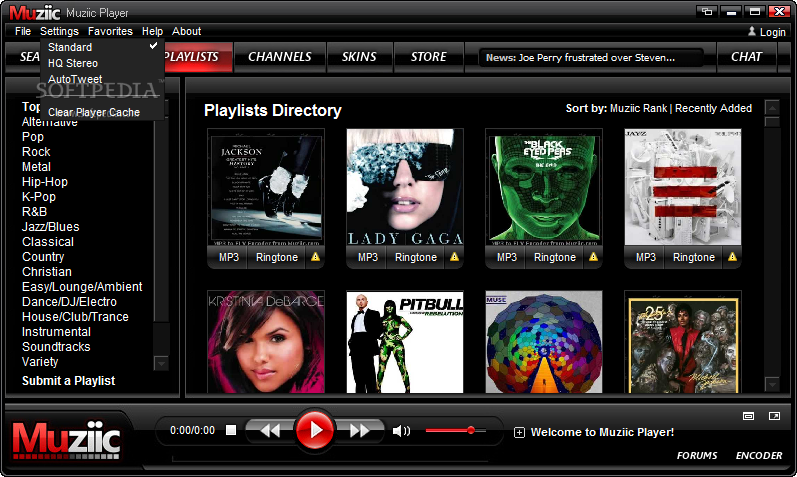The height and width of the screenshot is (477, 797).
Task: Click warning icon under Lady Gaga album
Action: [454, 257]
